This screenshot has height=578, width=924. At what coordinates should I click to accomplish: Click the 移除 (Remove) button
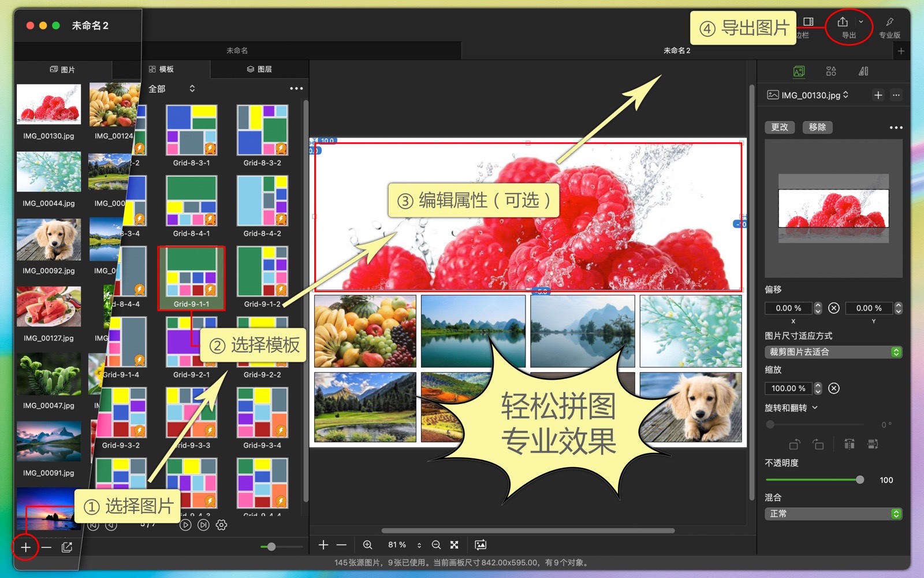click(817, 127)
